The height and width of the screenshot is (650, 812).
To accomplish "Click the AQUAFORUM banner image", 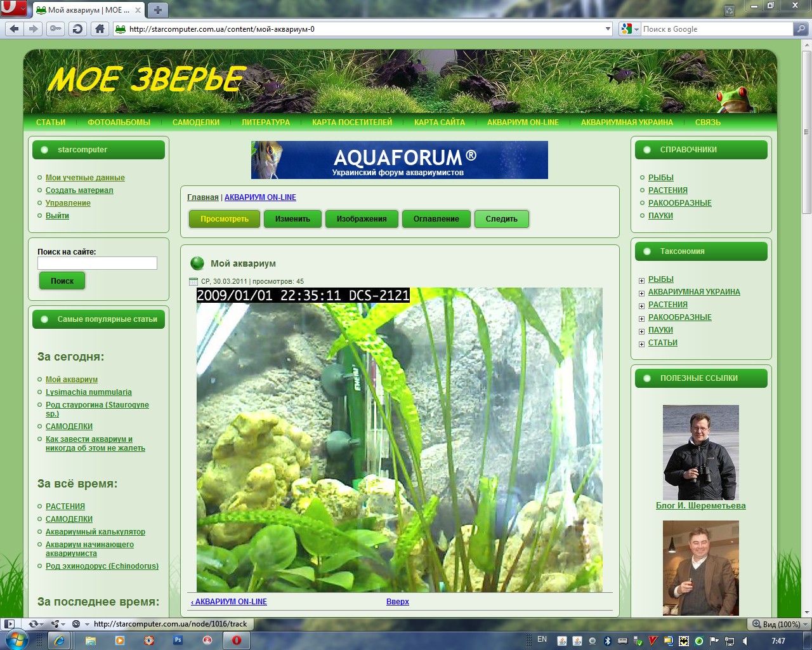I will [x=399, y=160].
